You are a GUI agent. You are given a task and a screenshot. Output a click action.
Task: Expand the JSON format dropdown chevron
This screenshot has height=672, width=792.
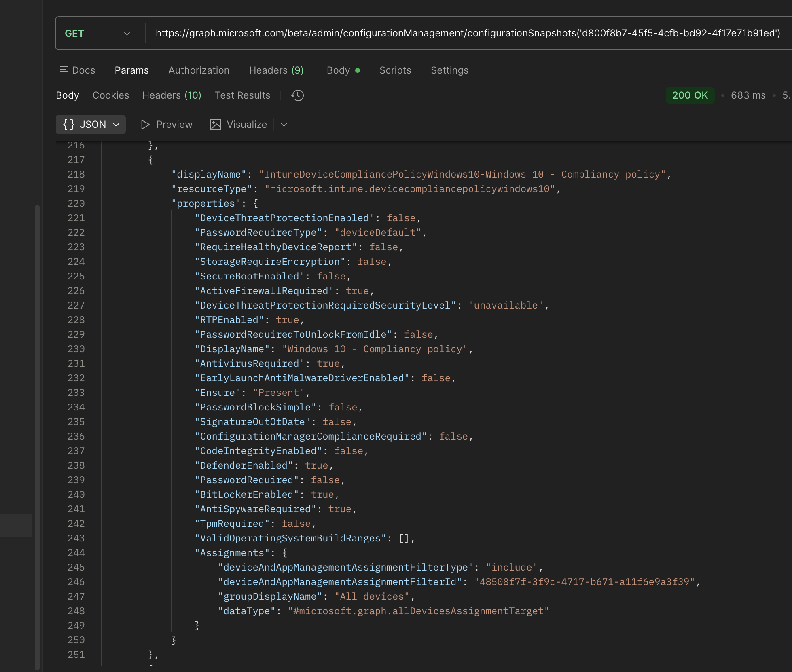tap(116, 125)
